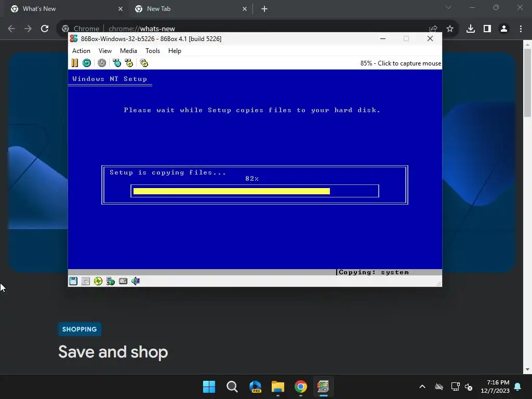Toggle the Chrome side panel
532x399 pixels.
[x=487, y=29]
